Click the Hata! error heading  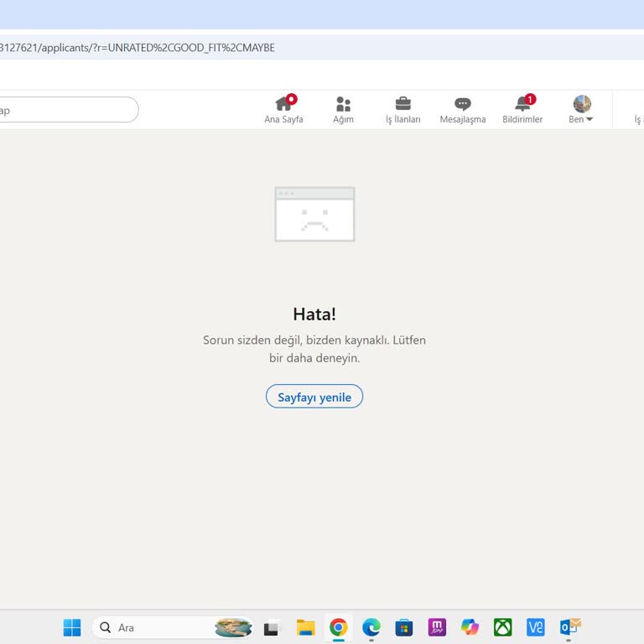314,314
